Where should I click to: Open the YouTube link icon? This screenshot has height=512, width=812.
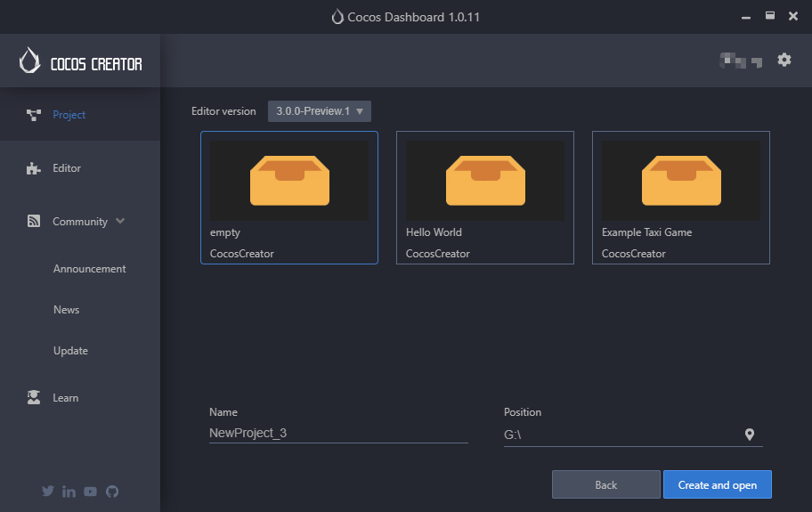[91, 492]
